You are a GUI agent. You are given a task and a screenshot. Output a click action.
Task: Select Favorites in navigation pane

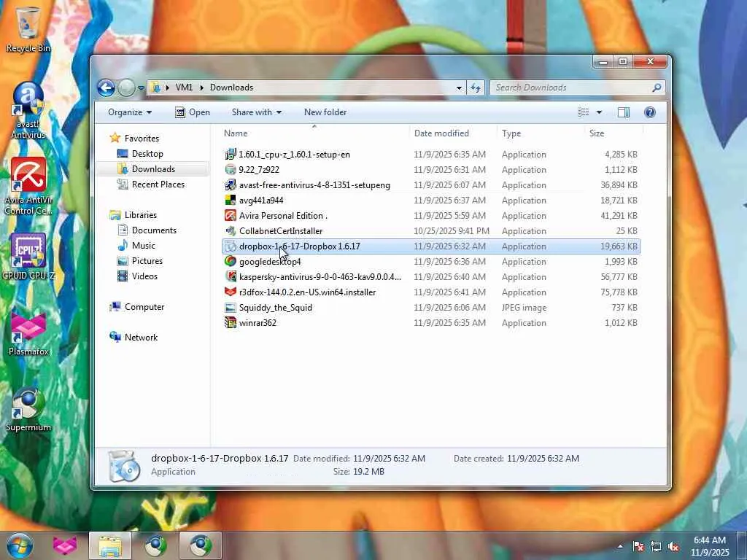[142, 138]
